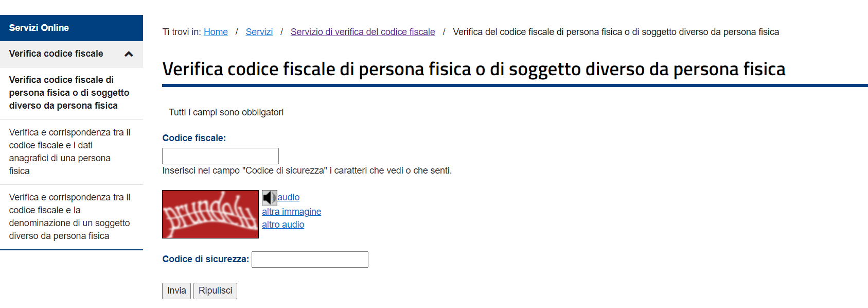
Task: Clear the form with Ripulisci
Action: pos(215,291)
